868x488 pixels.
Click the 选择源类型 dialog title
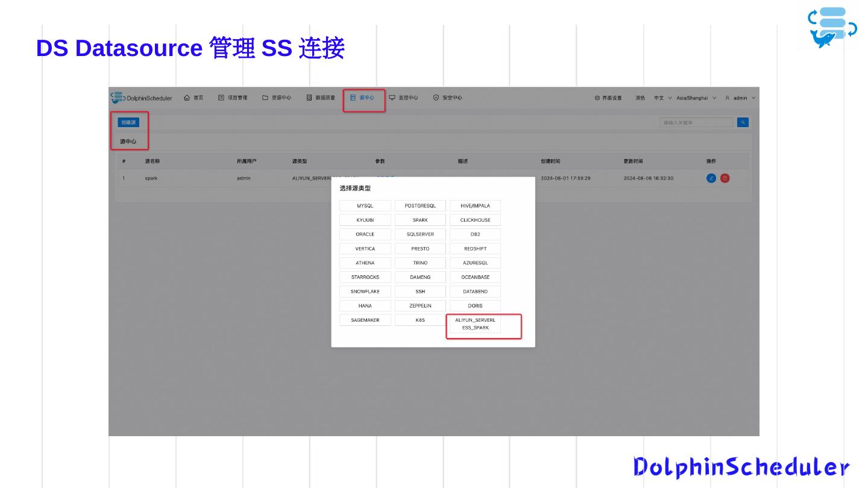click(355, 188)
